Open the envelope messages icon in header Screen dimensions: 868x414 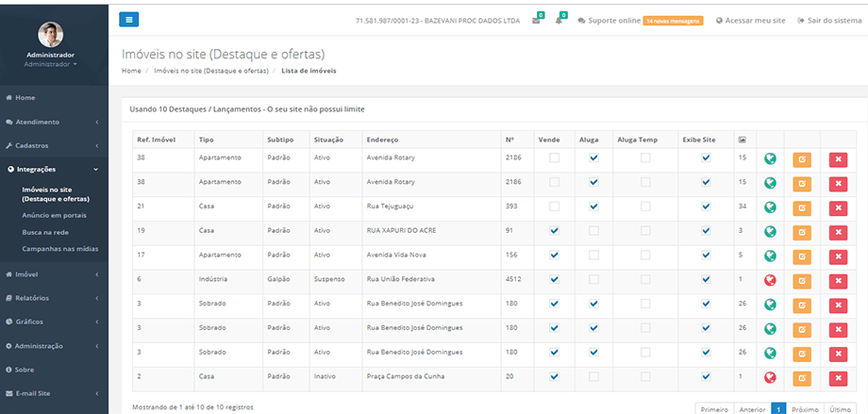pos(536,20)
